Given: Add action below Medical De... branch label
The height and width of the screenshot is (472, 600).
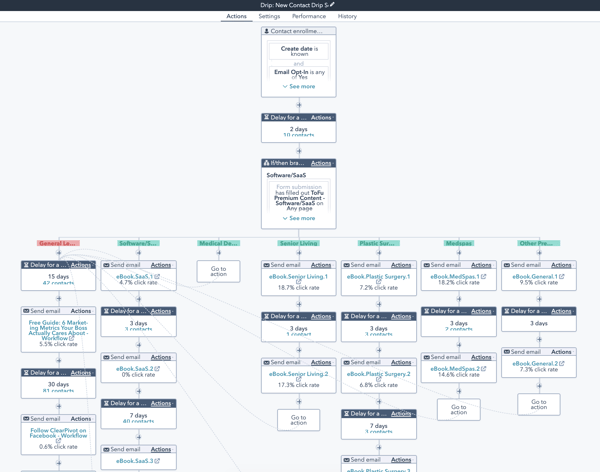Looking at the screenshot, I should (218, 253).
